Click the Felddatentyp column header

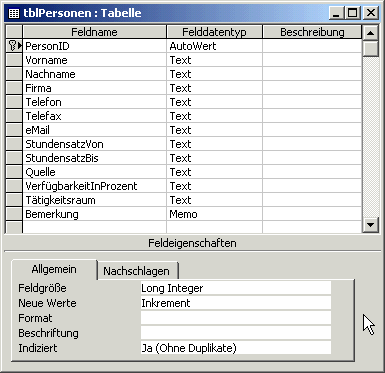tap(214, 32)
